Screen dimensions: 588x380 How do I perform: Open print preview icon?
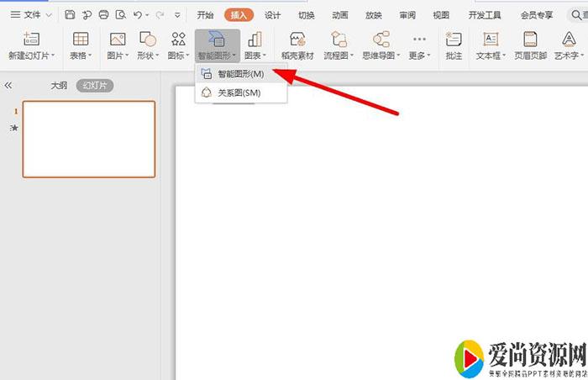tap(120, 15)
